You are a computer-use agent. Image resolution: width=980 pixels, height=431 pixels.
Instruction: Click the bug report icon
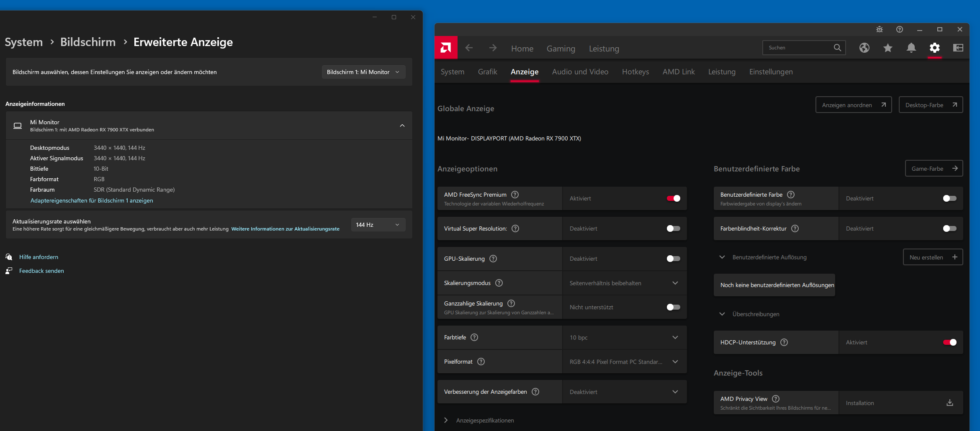pos(879,29)
